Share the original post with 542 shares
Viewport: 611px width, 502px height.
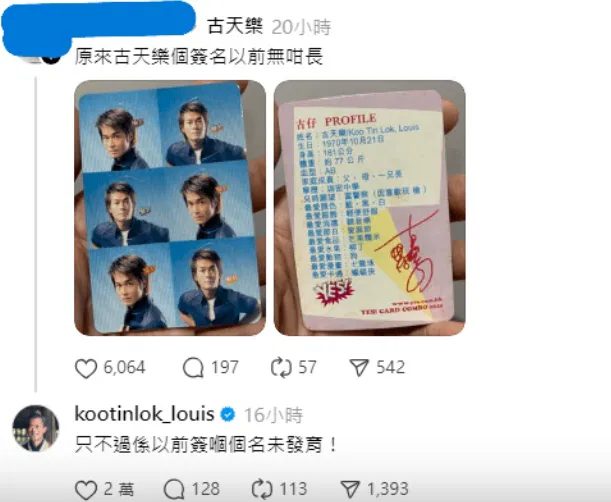pos(359,368)
